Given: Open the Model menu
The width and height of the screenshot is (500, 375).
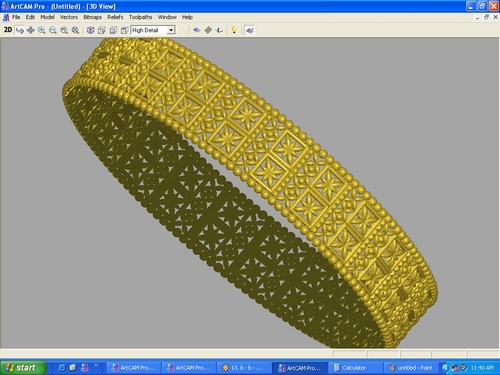Looking at the screenshot, I should coord(47,17).
